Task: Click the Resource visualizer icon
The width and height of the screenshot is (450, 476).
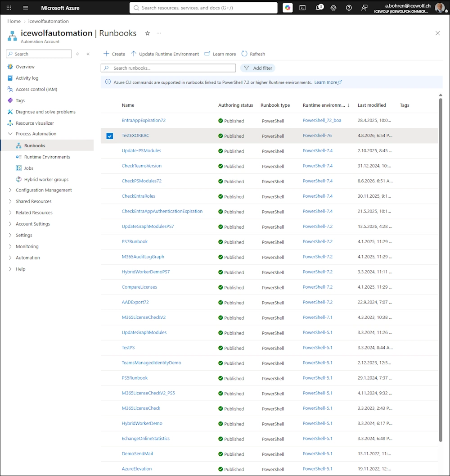Action: [x=10, y=123]
